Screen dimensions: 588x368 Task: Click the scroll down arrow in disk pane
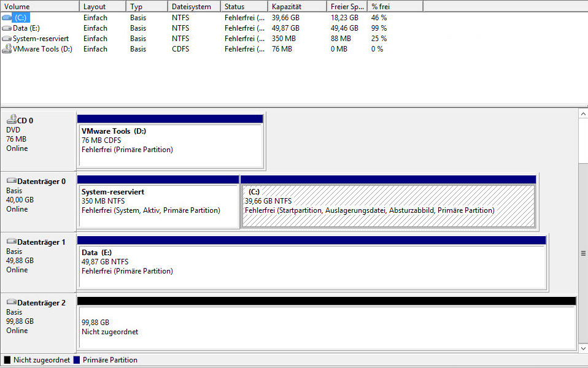(583, 348)
